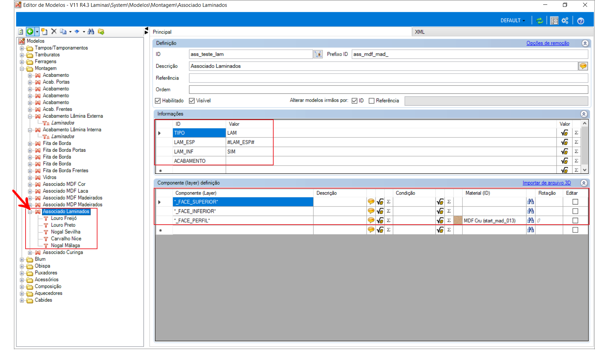Click the help question mark icon

[581, 21]
